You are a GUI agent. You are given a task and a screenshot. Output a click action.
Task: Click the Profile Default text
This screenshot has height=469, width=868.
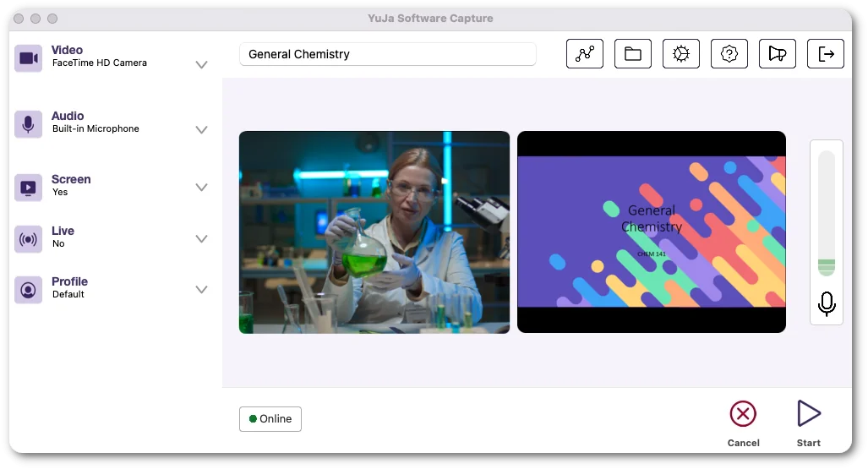tap(68, 295)
